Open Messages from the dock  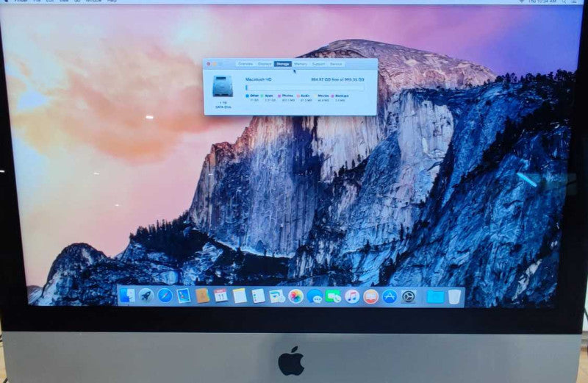[x=315, y=296]
